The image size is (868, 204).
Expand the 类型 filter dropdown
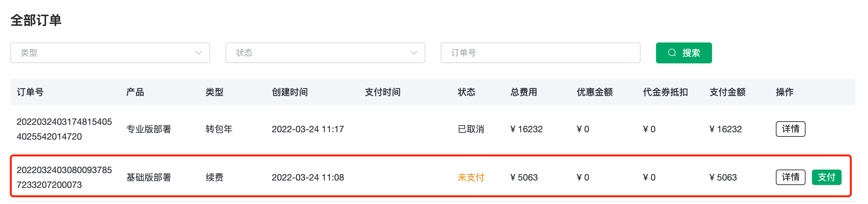(110, 53)
